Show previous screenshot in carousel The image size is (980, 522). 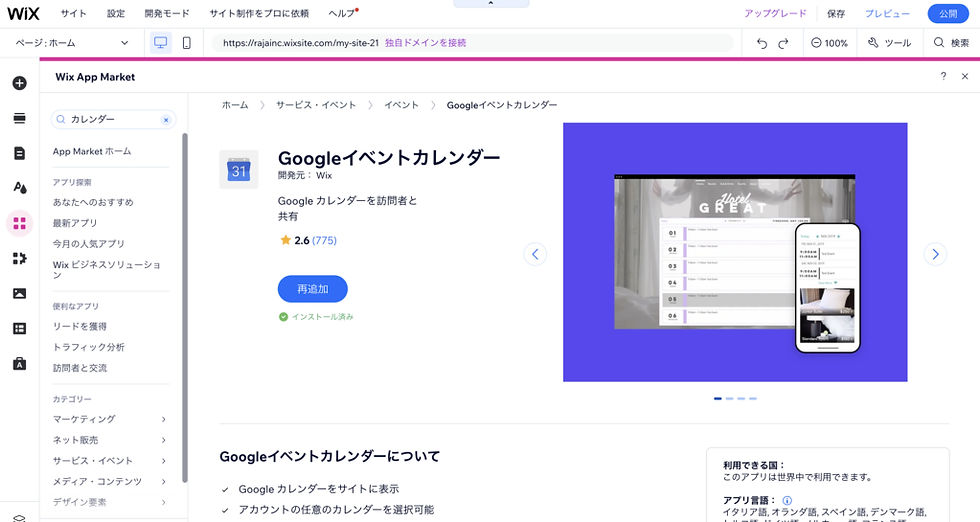point(535,254)
